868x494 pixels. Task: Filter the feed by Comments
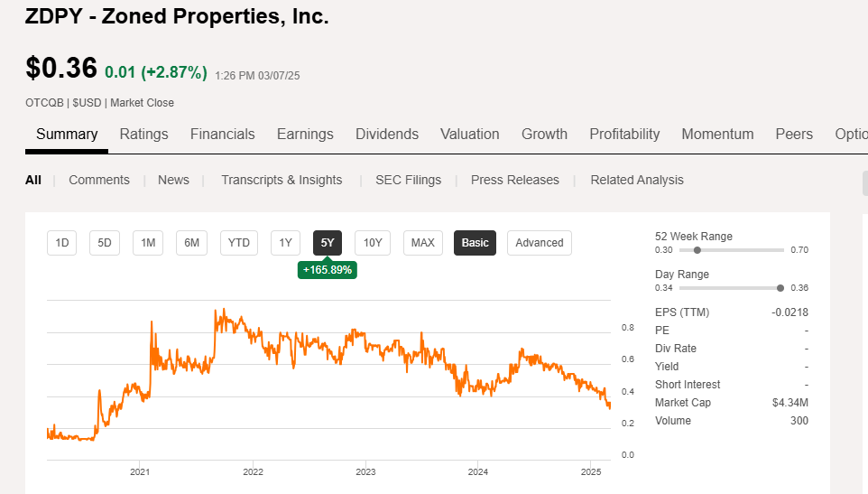click(99, 180)
